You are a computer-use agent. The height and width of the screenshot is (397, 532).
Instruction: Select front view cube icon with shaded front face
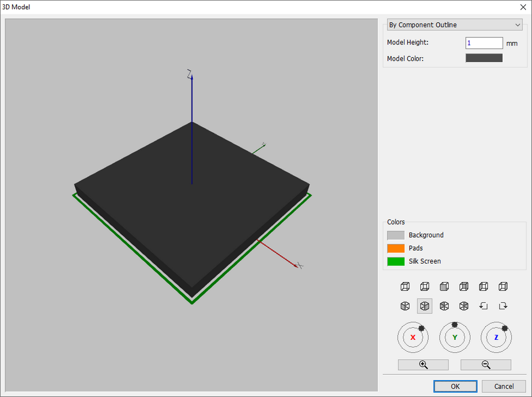[444, 286]
